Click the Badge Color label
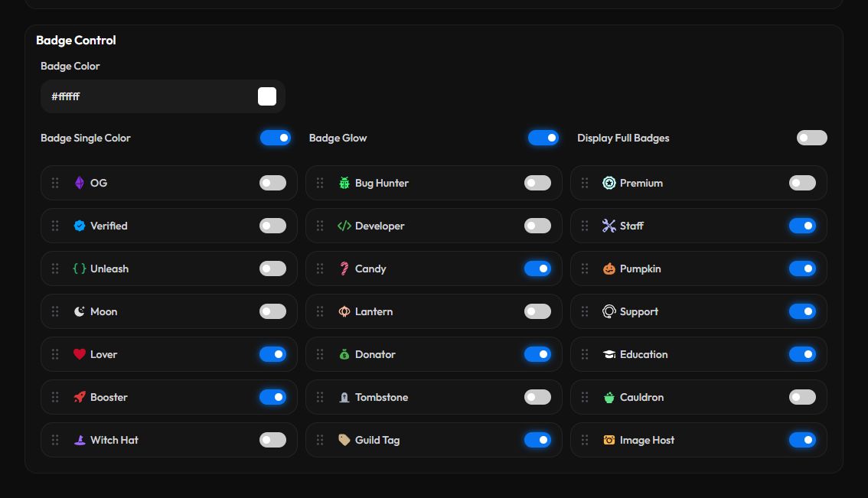 [x=70, y=66]
